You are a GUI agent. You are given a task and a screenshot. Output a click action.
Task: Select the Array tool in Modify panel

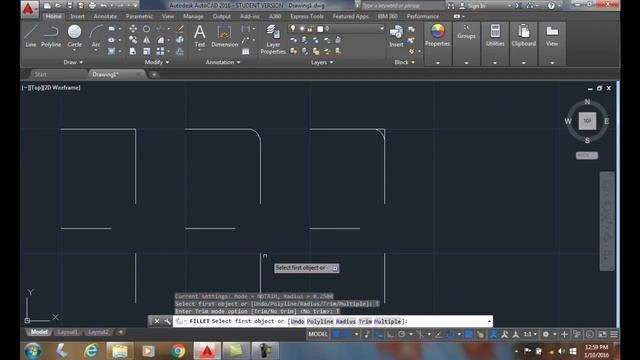point(161,51)
